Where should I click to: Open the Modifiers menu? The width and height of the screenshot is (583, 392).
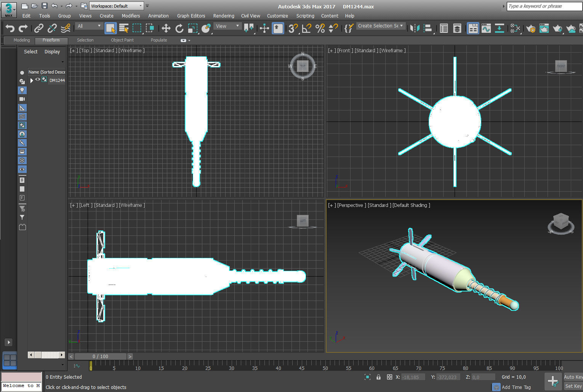coord(131,16)
